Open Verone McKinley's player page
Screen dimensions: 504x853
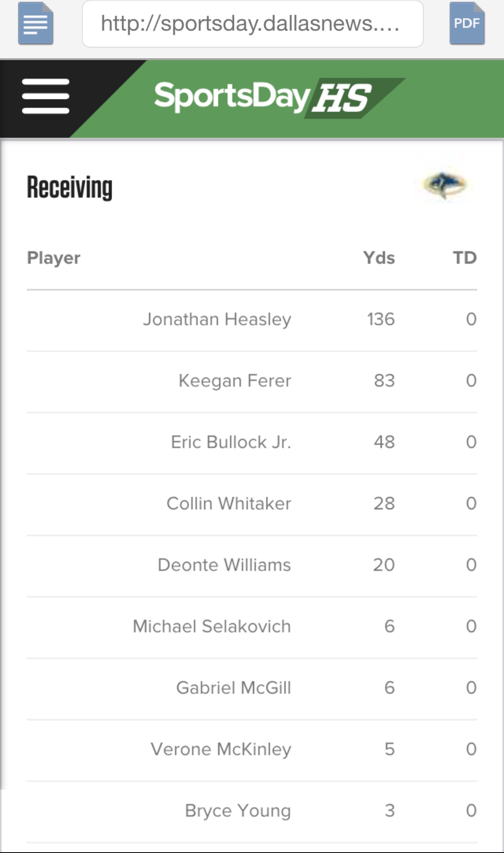[221, 749]
